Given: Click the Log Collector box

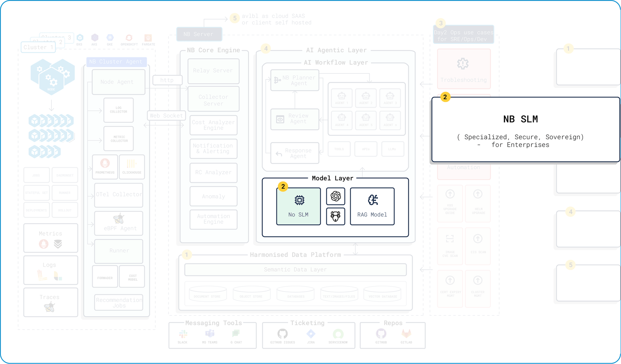Looking at the screenshot, I should 119,110.
